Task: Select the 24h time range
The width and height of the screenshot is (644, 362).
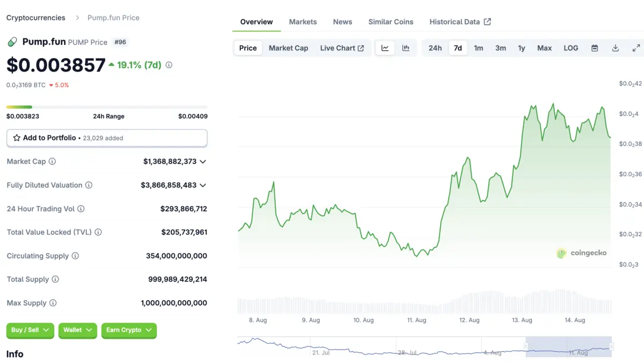Action: [x=435, y=48]
